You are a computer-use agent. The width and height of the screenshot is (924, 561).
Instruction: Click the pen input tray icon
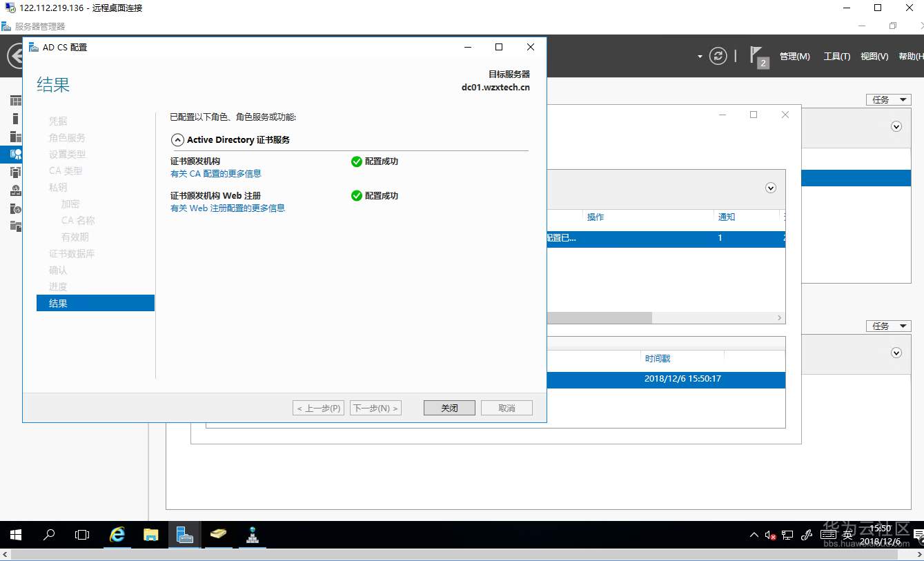click(807, 535)
